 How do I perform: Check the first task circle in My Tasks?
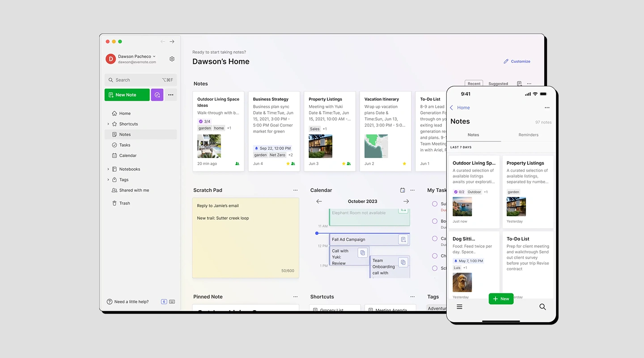coord(435,204)
